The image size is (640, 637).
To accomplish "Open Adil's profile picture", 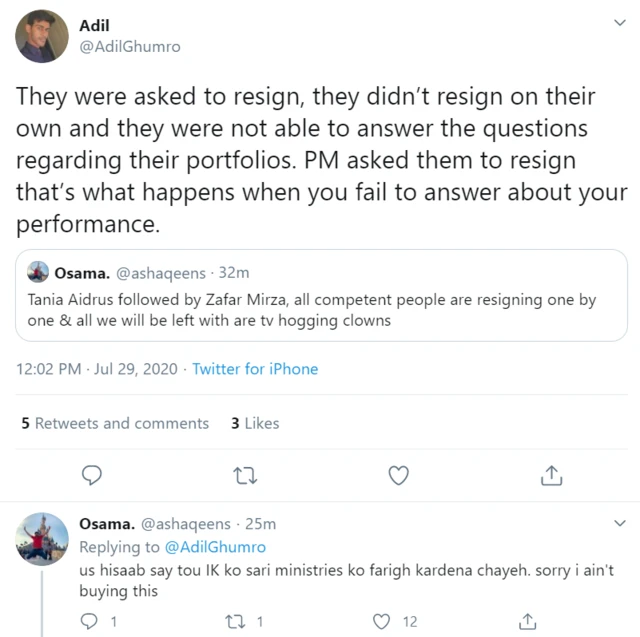I will click(42, 36).
